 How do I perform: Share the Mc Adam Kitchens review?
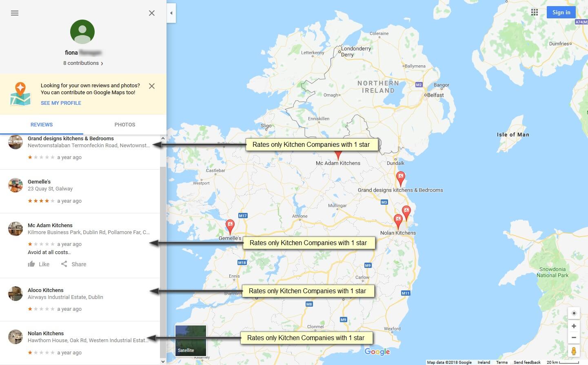pos(73,264)
